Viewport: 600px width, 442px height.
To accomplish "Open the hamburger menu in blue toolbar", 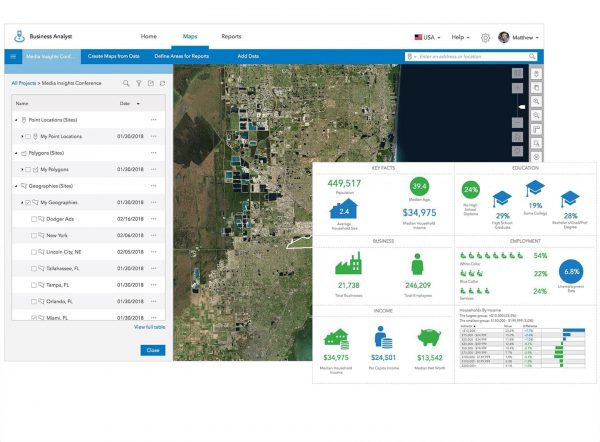I will pyautogui.click(x=13, y=57).
